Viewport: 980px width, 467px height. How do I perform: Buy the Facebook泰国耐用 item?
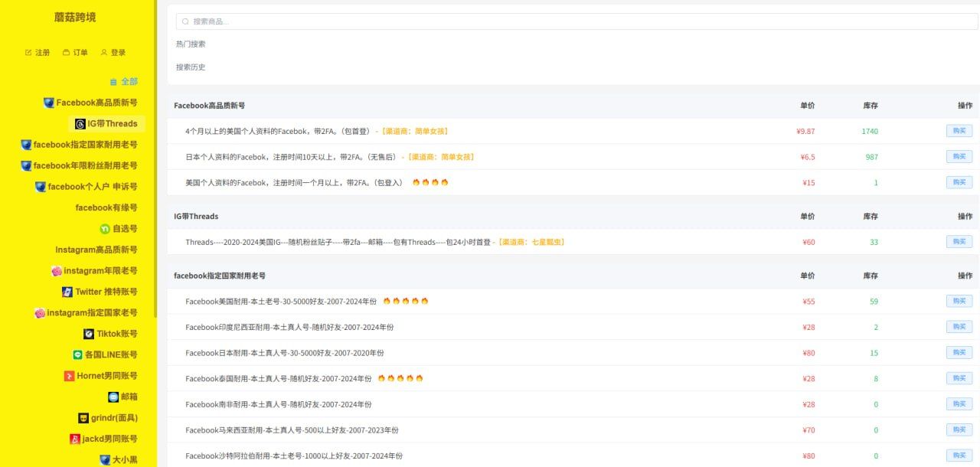[959, 378]
